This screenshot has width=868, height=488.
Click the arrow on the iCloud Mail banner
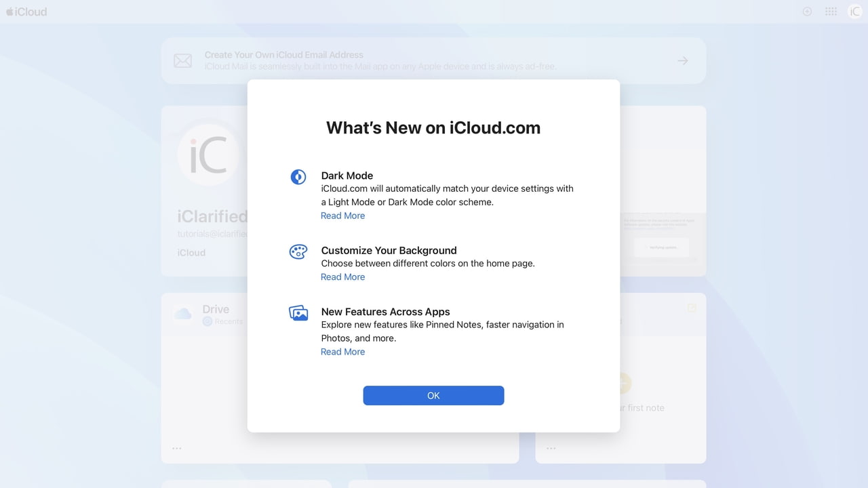tap(682, 60)
